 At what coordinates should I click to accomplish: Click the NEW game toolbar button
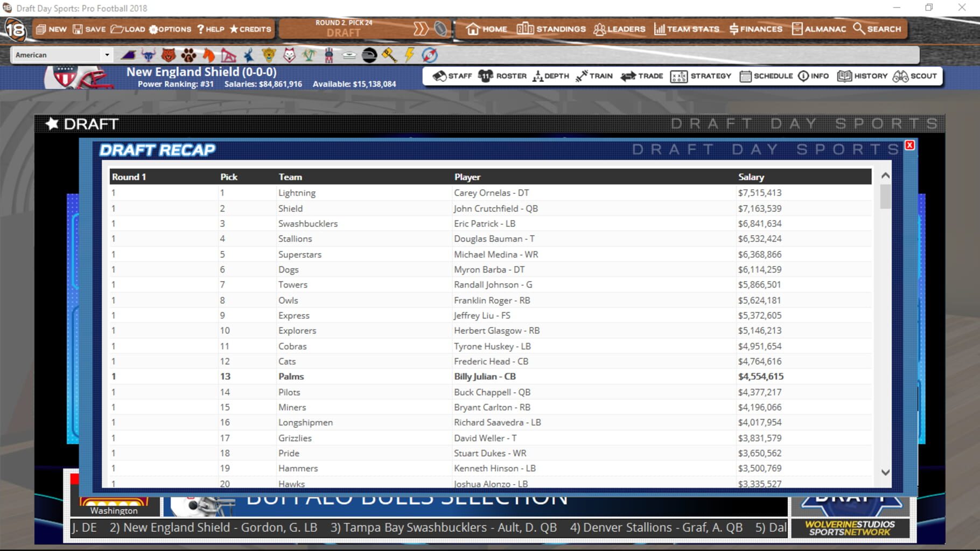pos(51,29)
